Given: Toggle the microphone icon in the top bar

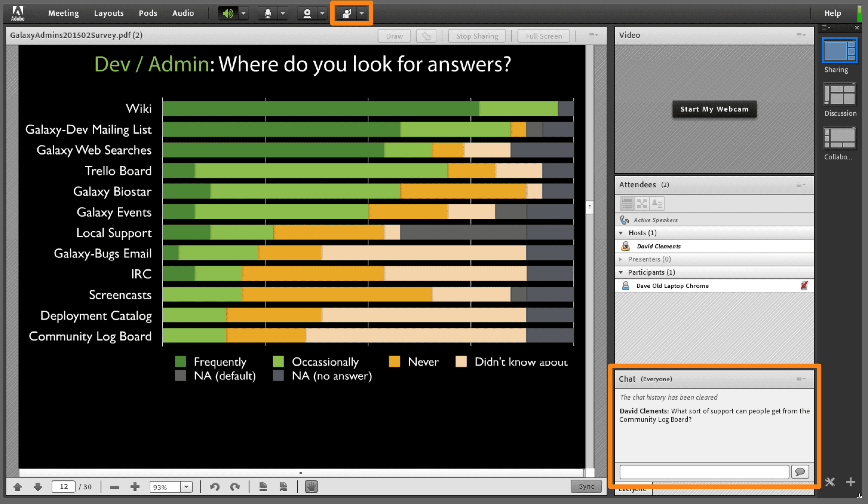Looking at the screenshot, I should (x=268, y=13).
